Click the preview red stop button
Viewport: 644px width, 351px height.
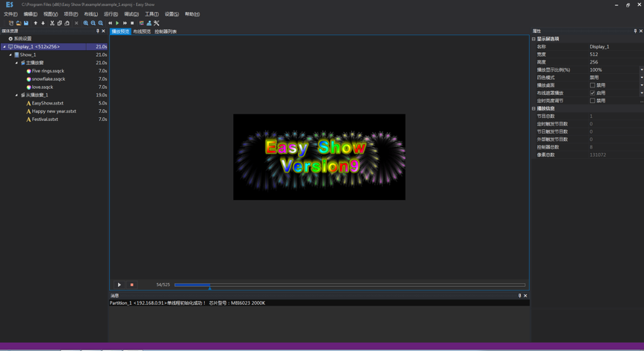[x=131, y=285]
